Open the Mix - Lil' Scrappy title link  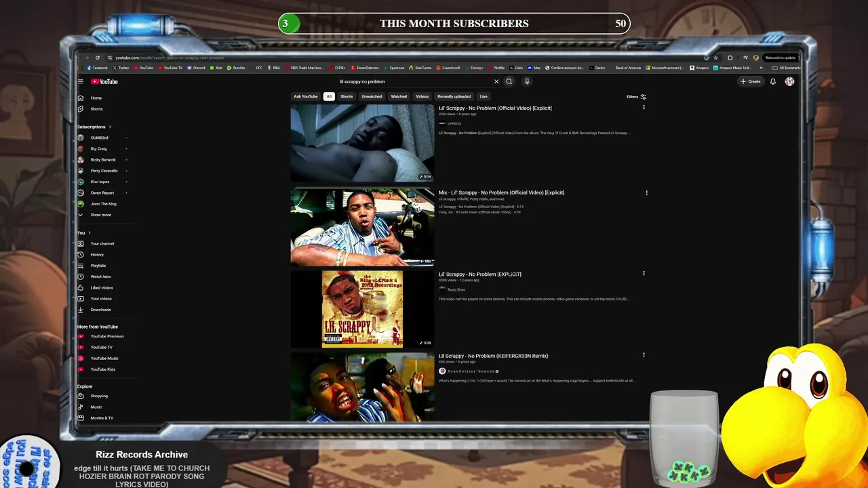[501, 192]
